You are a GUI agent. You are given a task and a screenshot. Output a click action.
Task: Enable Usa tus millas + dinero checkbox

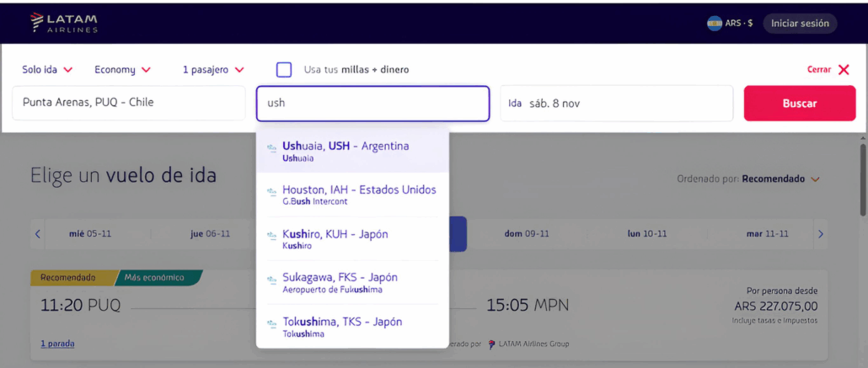pyautogui.click(x=284, y=70)
